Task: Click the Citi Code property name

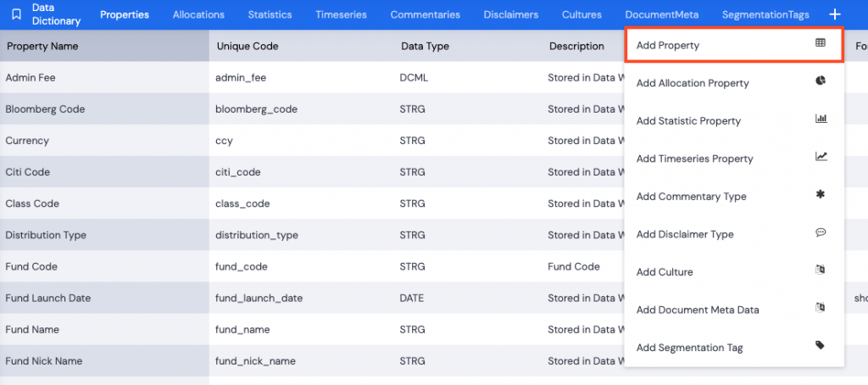Action: (28, 172)
